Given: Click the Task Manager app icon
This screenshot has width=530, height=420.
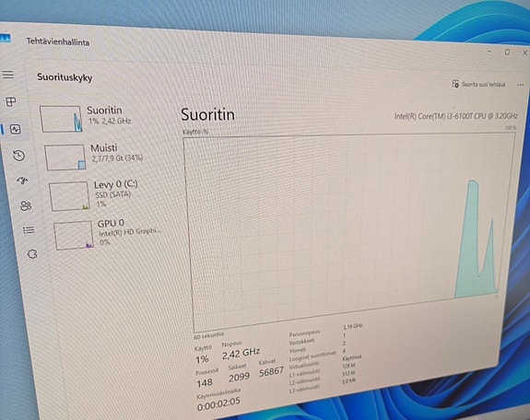Looking at the screenshot, I should tap(6, 38).
